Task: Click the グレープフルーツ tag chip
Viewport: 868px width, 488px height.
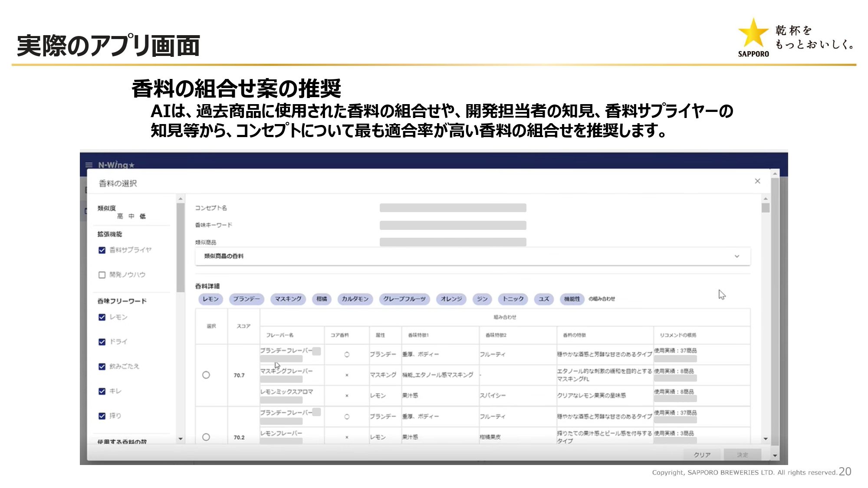Action: (x=404, y=299)
